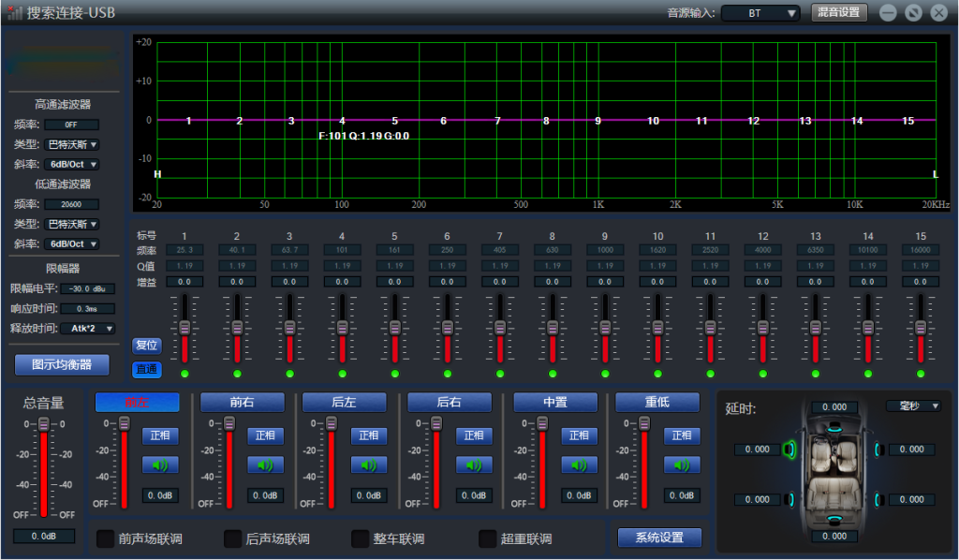Mute the 后左 channel speaker icon

(369, 464)
